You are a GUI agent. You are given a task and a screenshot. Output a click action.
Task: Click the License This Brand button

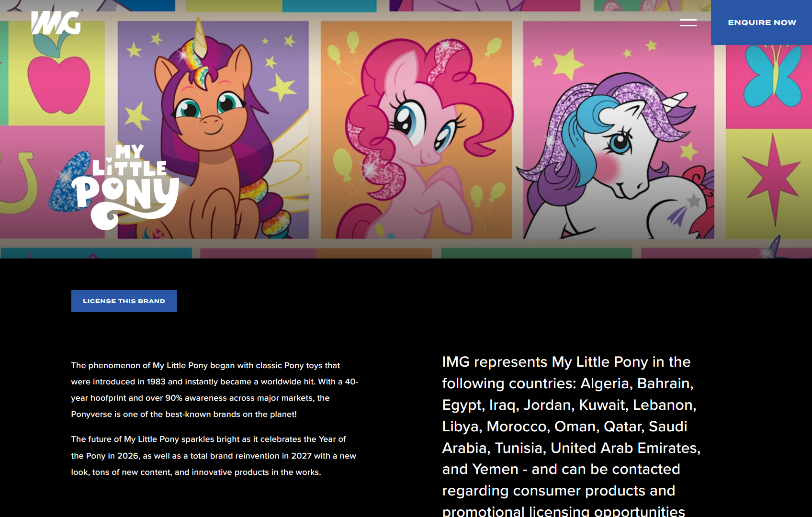pos(124,301)
